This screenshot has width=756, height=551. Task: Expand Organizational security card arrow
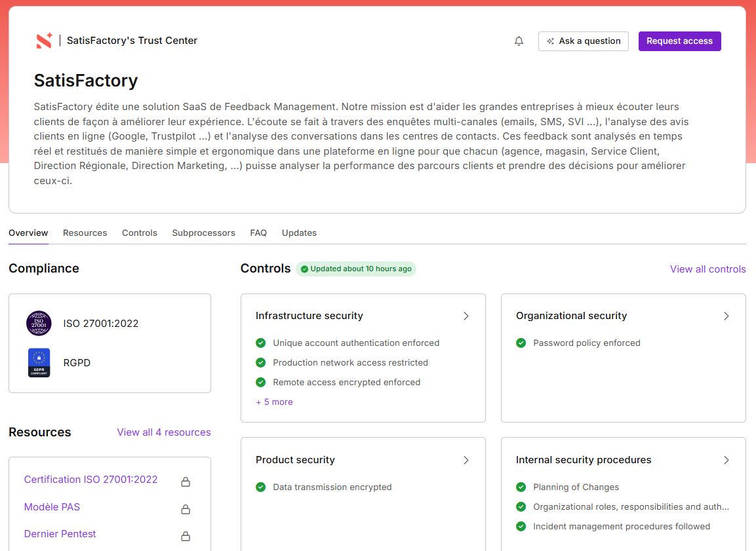click(726, 316)
